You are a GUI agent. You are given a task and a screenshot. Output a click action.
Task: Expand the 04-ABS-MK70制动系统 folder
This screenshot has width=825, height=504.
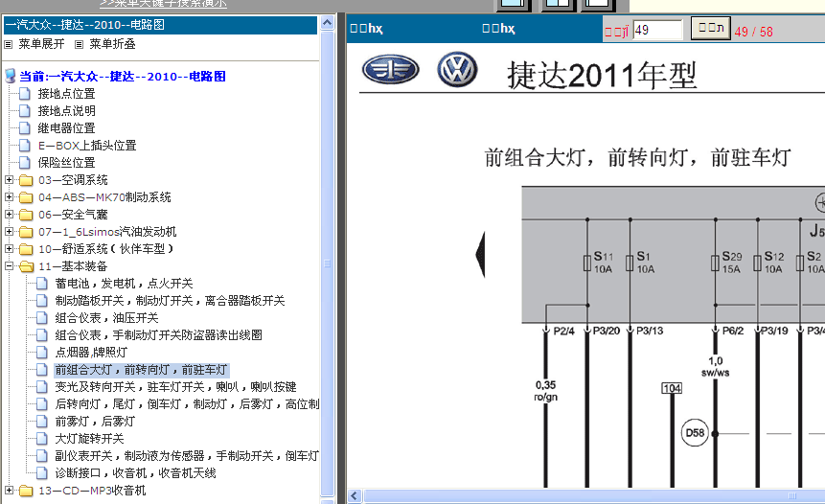coord(9,197)
